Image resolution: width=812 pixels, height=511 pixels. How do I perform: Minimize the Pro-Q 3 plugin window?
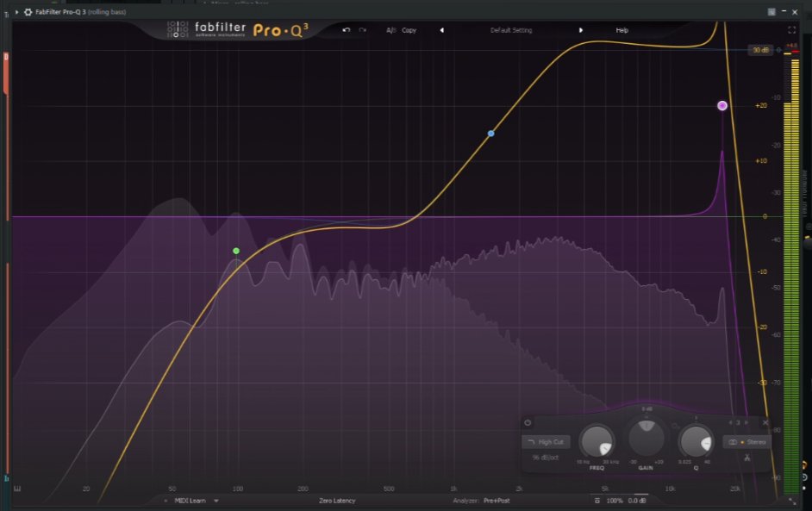pos(784,11)
